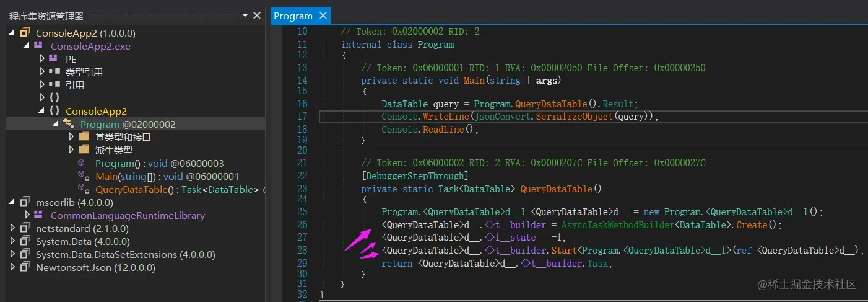
Task: Click line number 25 in the gutter
Action: 302,212
